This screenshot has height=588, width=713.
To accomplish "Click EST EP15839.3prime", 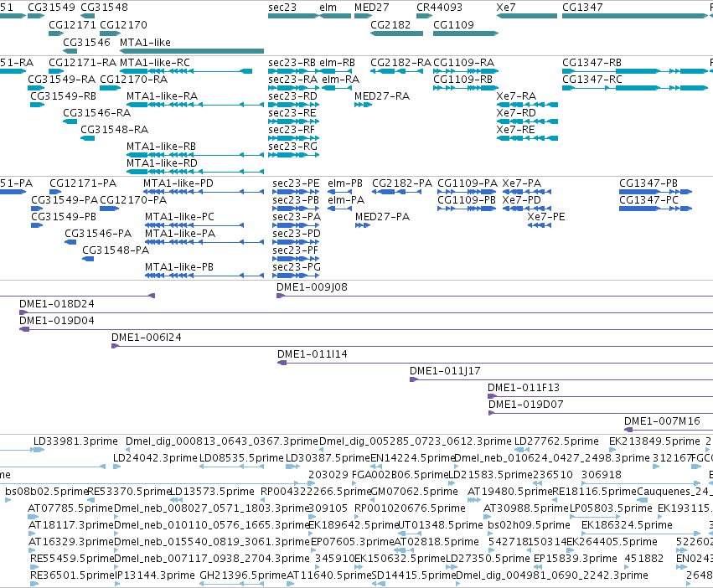I will click(538, 567).
